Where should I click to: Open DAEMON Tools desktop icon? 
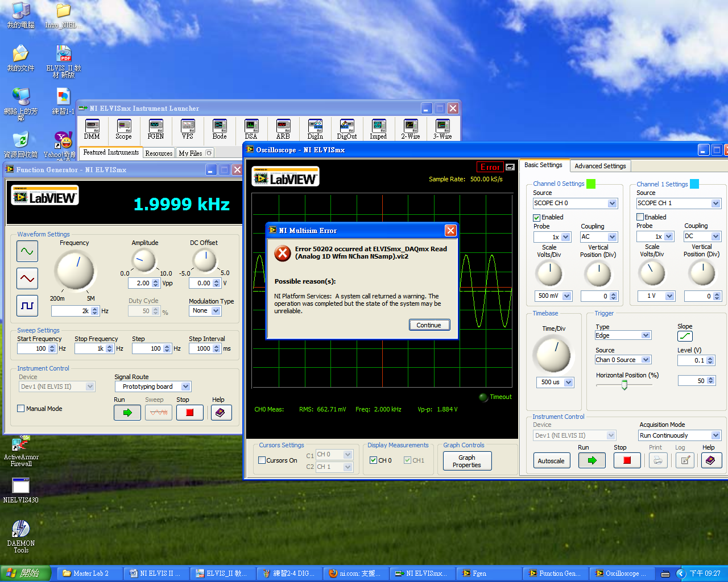coord(21,536)
